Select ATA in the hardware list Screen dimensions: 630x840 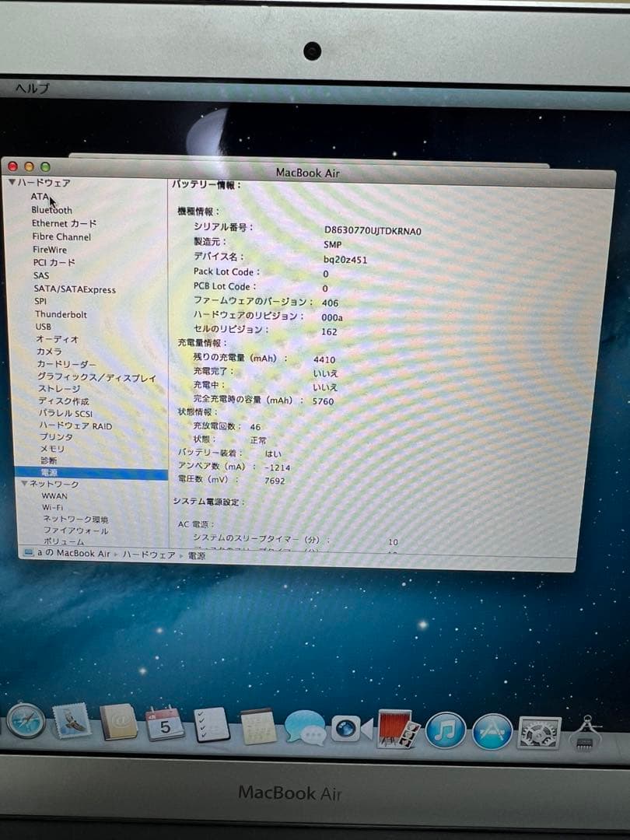coord(39,197)
